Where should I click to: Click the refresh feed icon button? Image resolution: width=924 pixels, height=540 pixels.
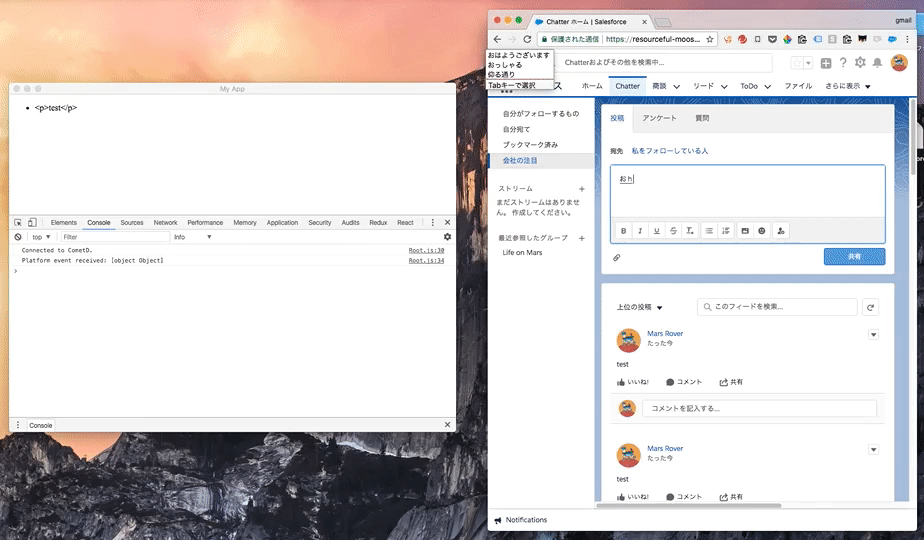pos(870,307)
